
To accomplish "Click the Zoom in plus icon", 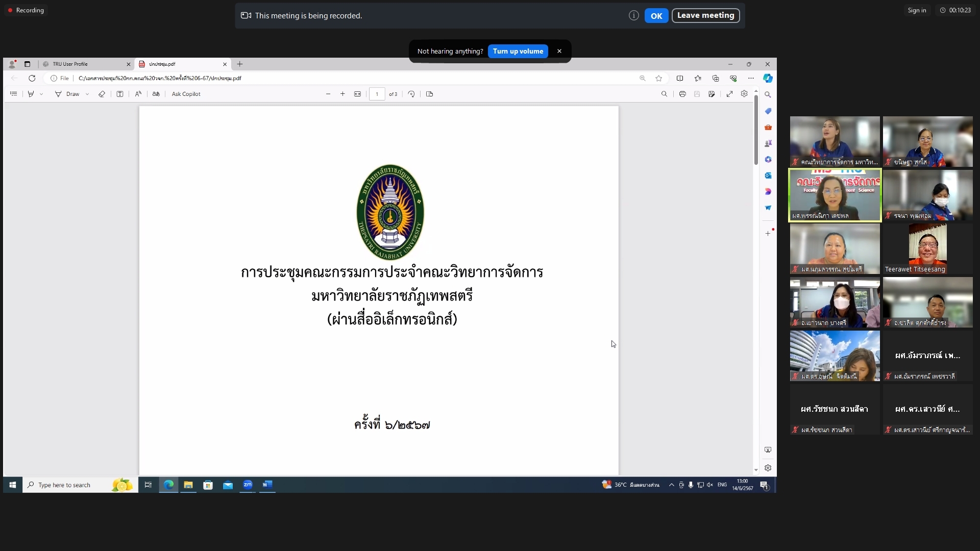I will pyautogui.click(x=342, y=94).
